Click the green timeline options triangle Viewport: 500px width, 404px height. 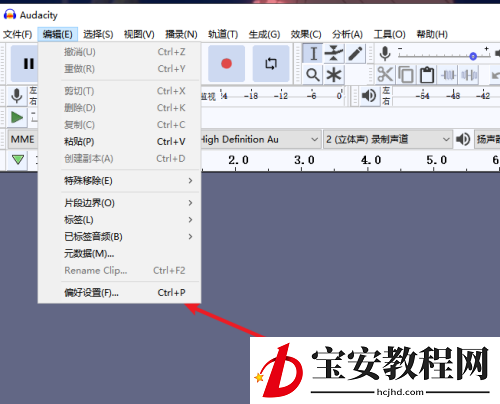point(18,160)
